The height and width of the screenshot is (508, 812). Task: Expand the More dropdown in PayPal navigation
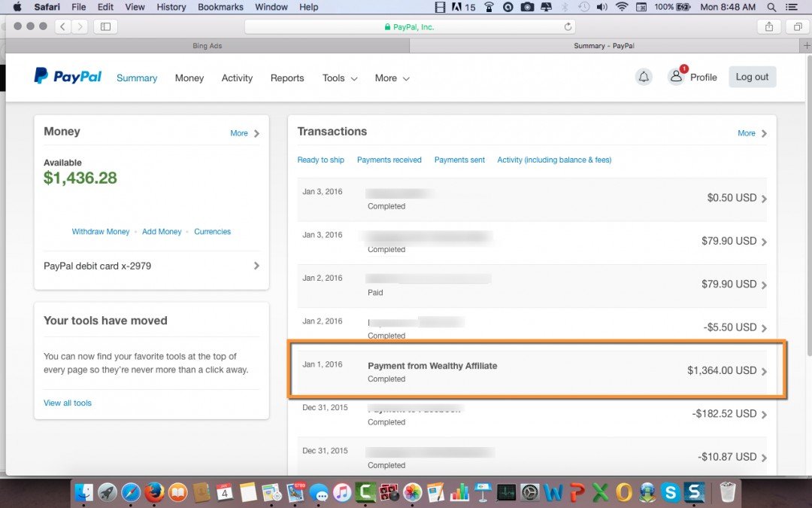(392, 78)
